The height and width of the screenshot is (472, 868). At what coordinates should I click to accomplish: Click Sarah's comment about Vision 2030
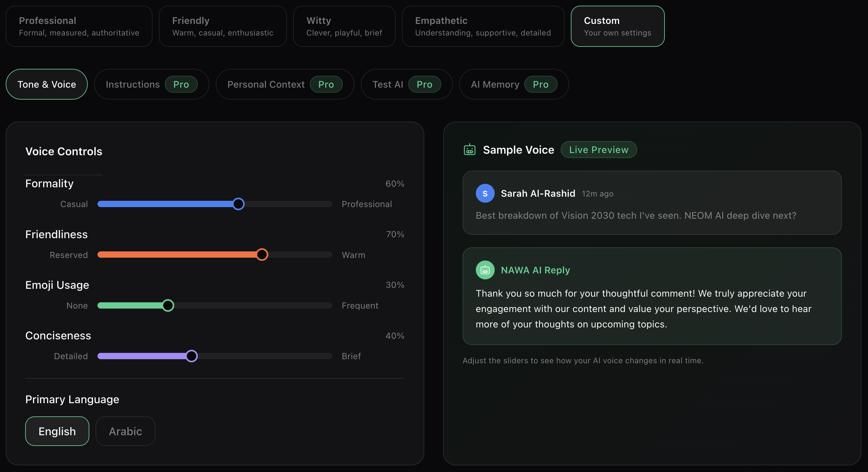tap(636, 216)
